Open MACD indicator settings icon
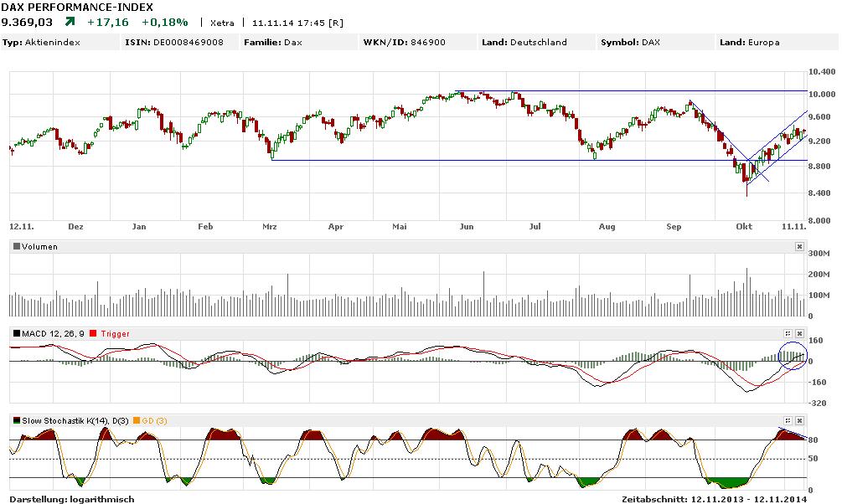 (x=788, y=333)
